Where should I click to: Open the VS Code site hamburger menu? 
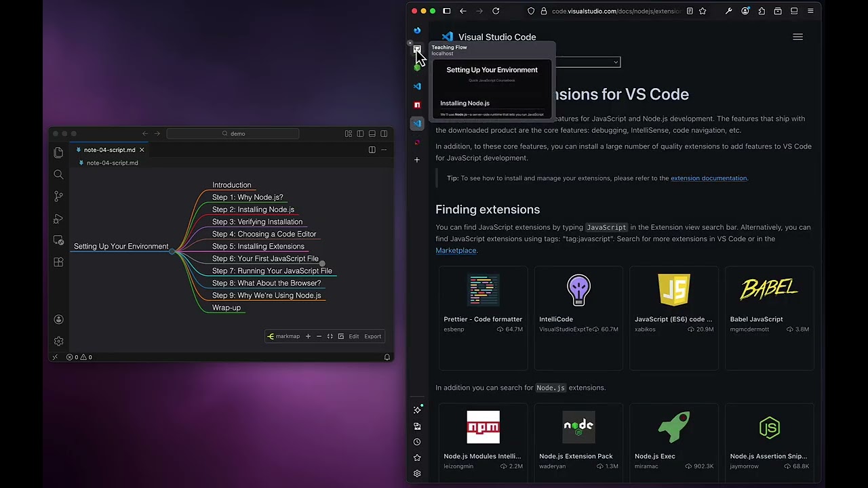tap(797, 37)
